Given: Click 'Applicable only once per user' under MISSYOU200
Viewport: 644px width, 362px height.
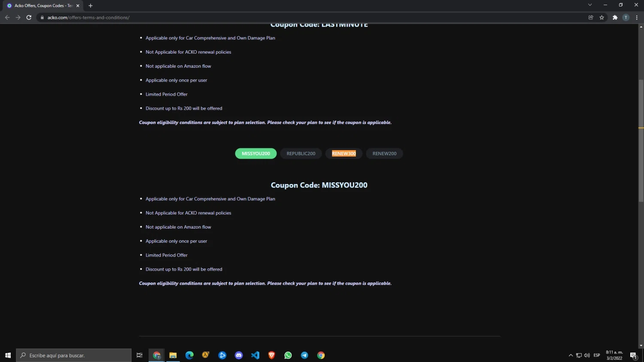Looking at the screenshot, I should coord(176,241).
